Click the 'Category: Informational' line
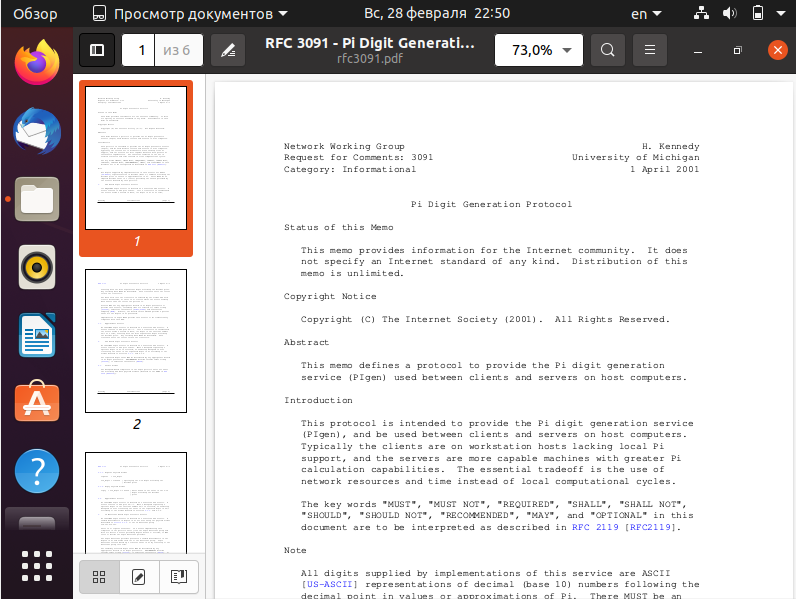Viewport: 796px width, 599px height. [350, 169]
